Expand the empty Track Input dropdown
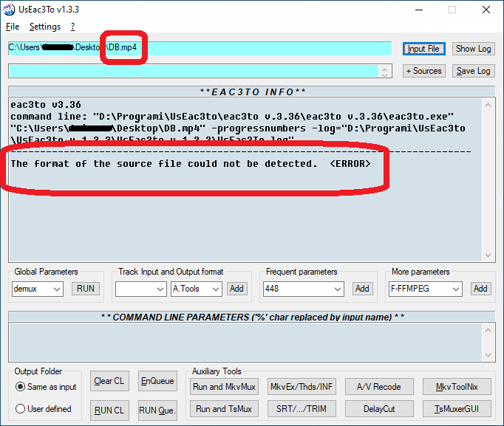 160,289
